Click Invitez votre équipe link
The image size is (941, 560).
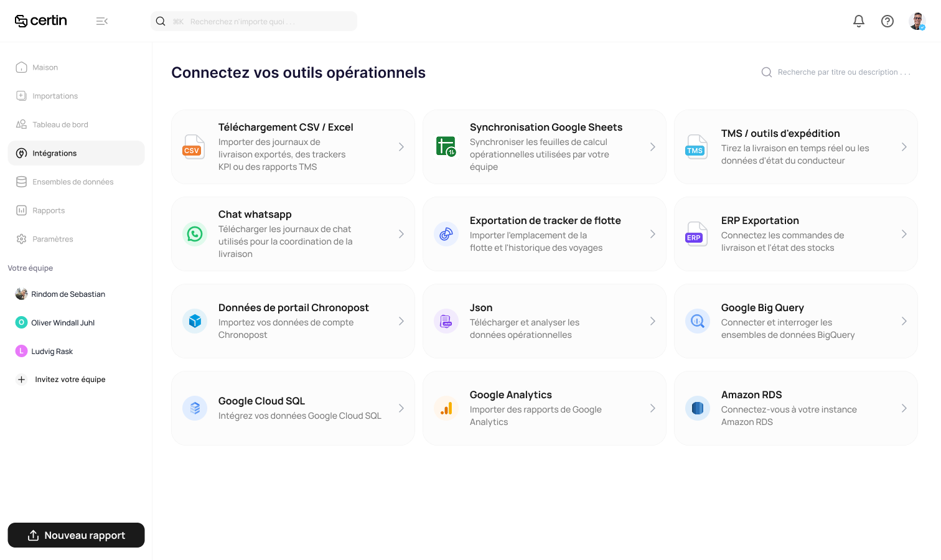[70, 380]
